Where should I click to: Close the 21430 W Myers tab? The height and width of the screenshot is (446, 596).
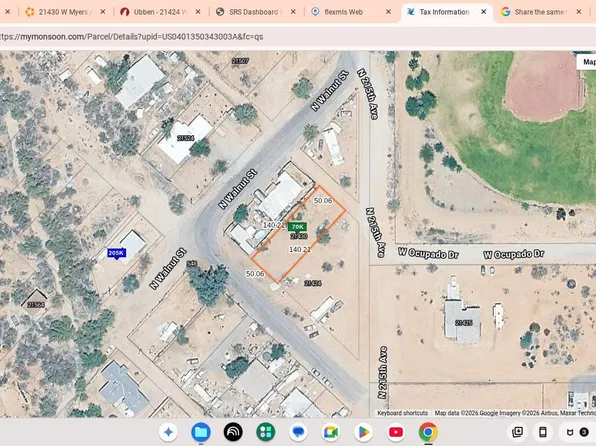point(103,12)
